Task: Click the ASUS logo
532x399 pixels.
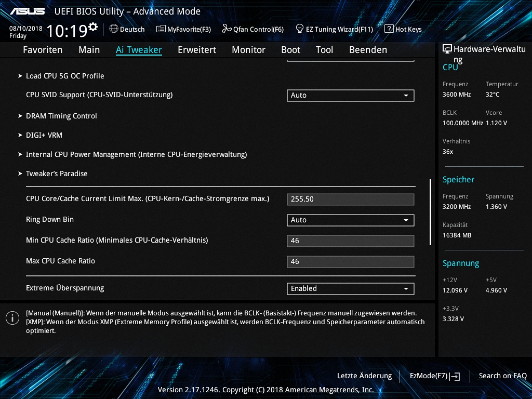Action: tap(27, 11)
